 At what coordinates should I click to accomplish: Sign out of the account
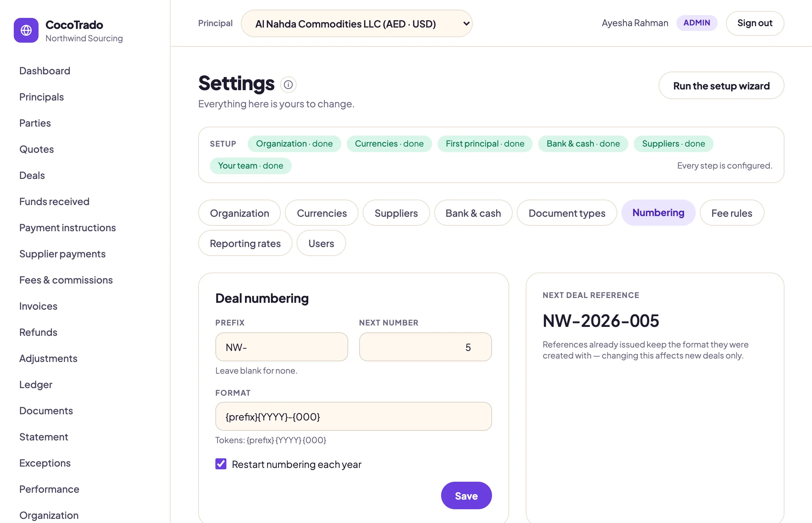click(755, 23)
